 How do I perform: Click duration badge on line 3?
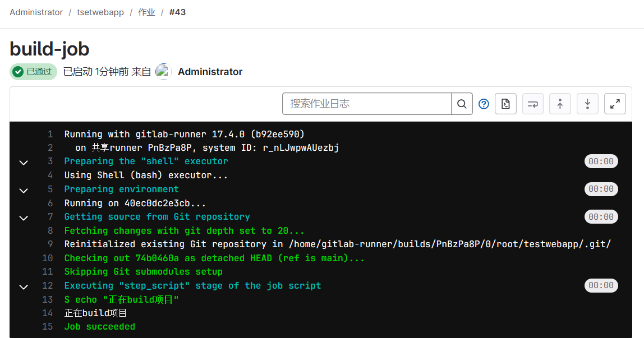tap(601, 161)
